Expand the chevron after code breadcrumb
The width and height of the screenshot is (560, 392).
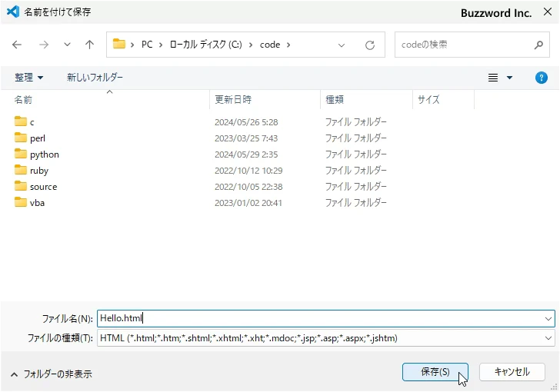coord(288,45)
